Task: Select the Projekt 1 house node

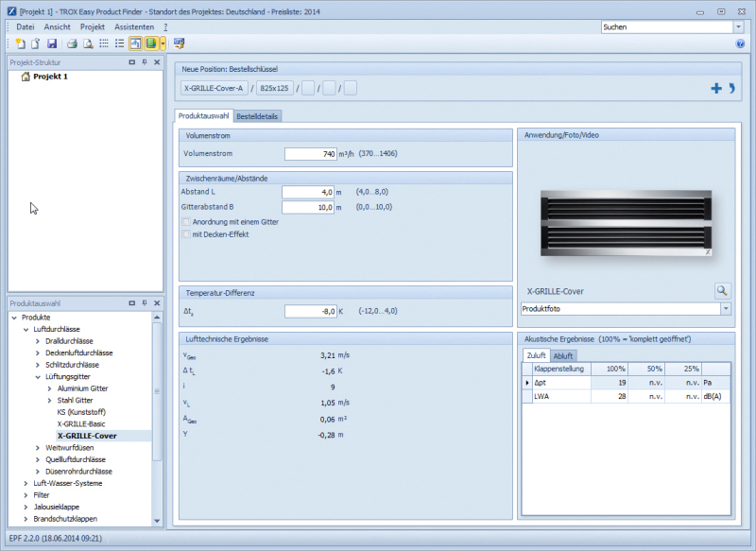Action: 44,77
